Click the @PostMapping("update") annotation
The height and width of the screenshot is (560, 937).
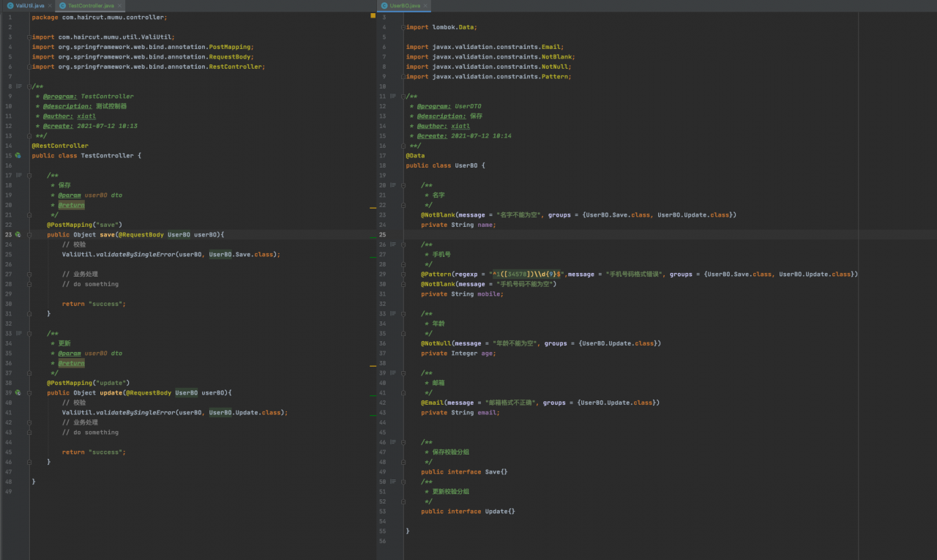(x=88, y=383)
